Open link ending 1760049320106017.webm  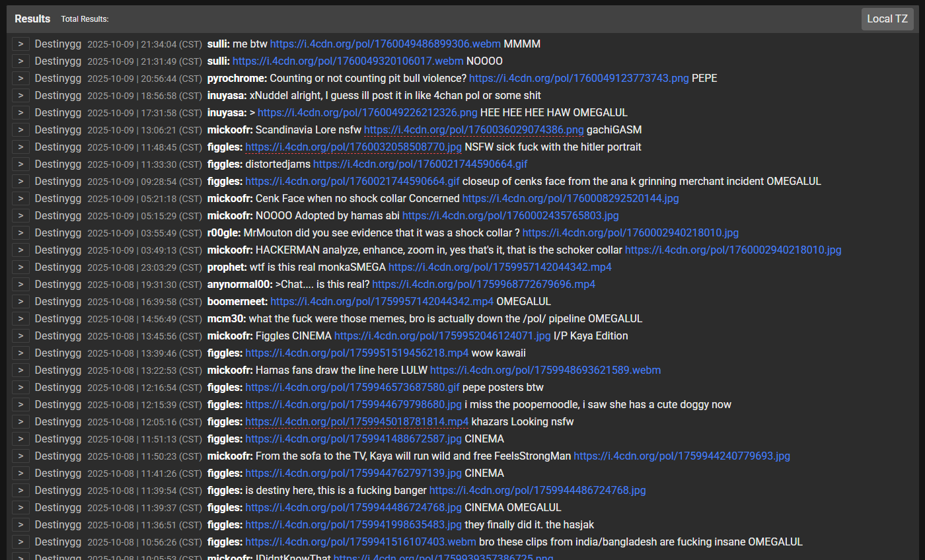[348, 61]
